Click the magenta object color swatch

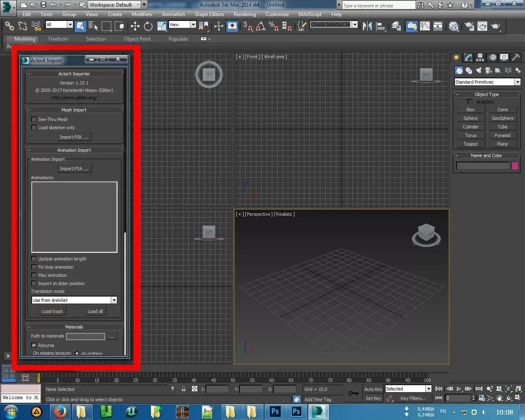pyautogui.click(x=515, y=166)
